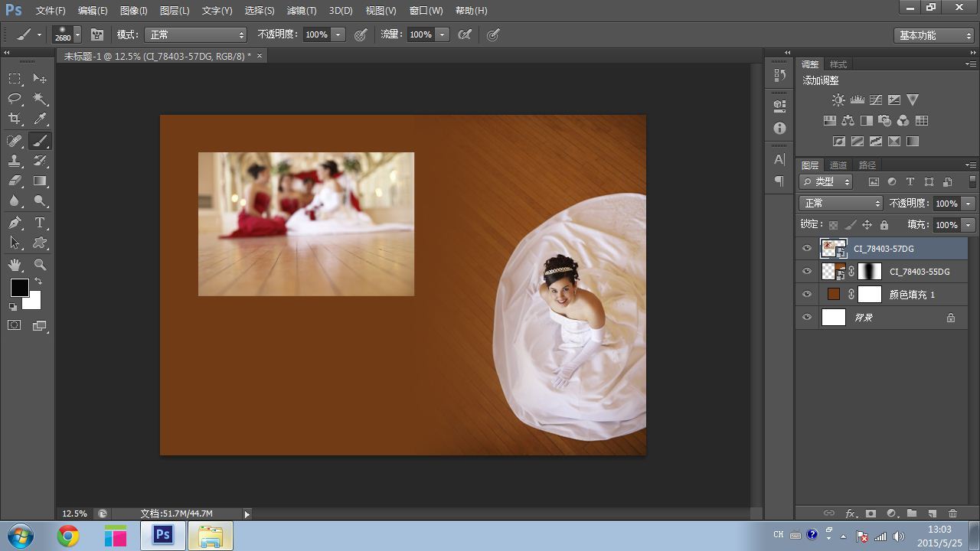Add a Levels adjustment
Image resolution: width=980 pixels, height=551 pixels.
[x=857, y=99]
